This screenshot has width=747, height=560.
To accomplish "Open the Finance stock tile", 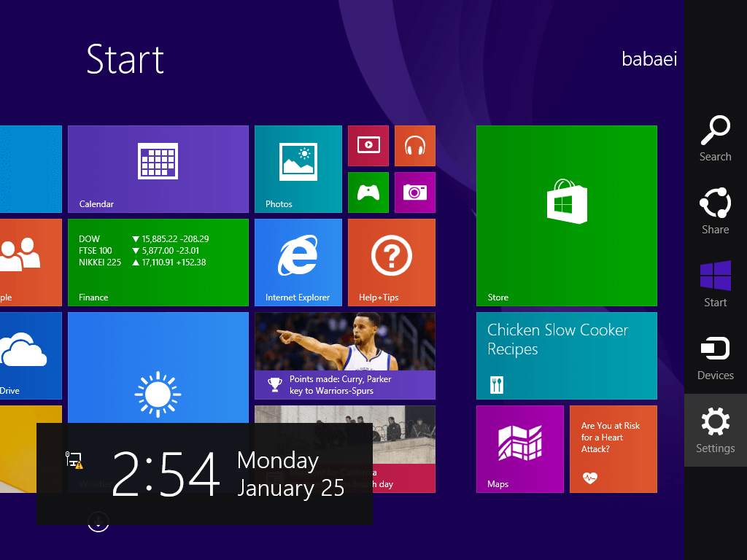I will [158, 262].
